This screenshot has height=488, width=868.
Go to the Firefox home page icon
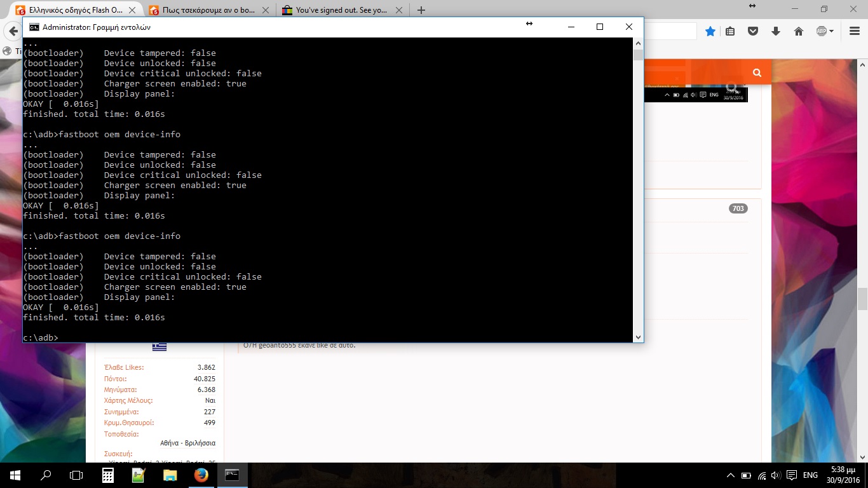pos(799,31)
